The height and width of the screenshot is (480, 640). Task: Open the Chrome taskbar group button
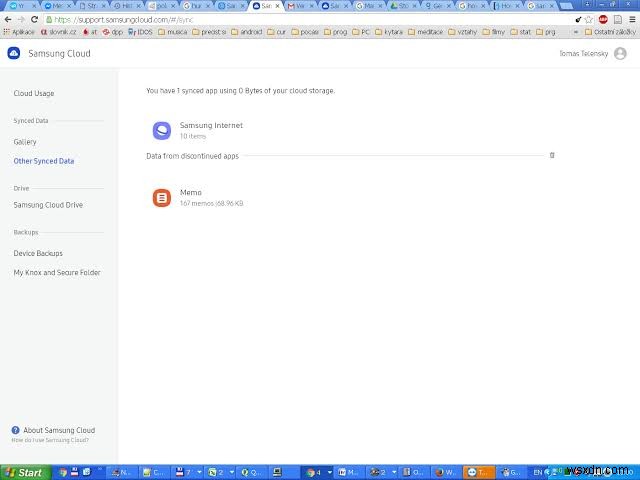[318, 472]
